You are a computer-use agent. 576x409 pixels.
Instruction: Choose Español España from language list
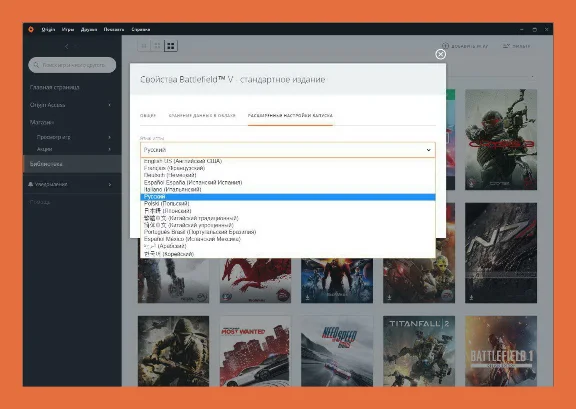288,182
